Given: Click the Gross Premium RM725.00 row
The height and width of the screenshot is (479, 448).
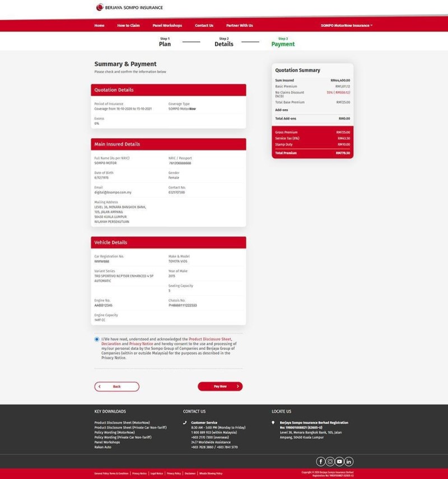Looking at the screenshot, I should [312, 132].
